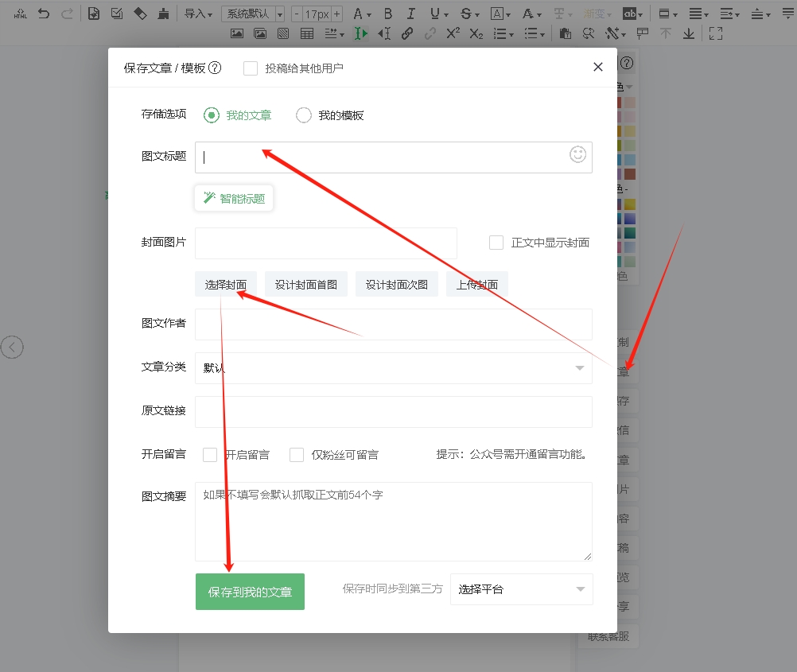Click 联系客服 in the right sidebar

(x=608, y=636)
